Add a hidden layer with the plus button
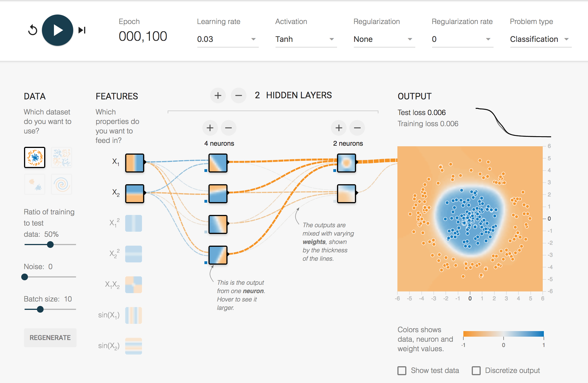The width and height of the screenshot is (588, 383). 218,95
